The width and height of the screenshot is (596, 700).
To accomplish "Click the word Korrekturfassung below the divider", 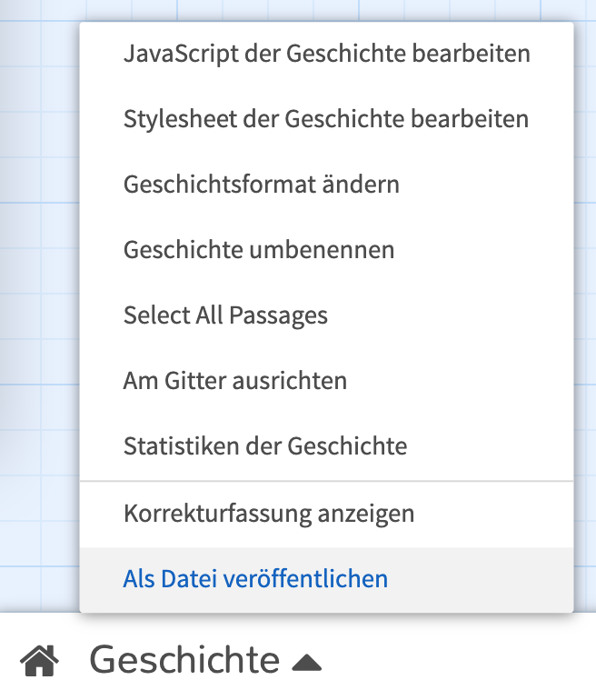I will coord(217,514).
